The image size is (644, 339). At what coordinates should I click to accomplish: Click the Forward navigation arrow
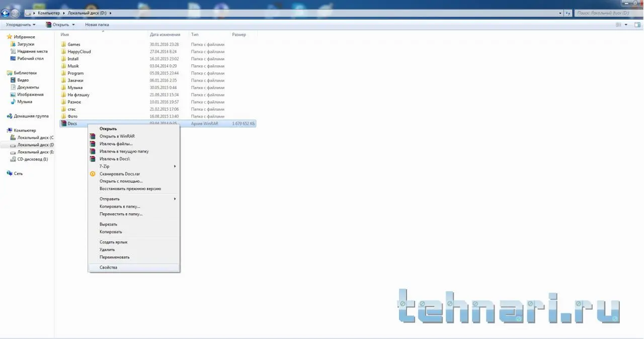[15, 13]
